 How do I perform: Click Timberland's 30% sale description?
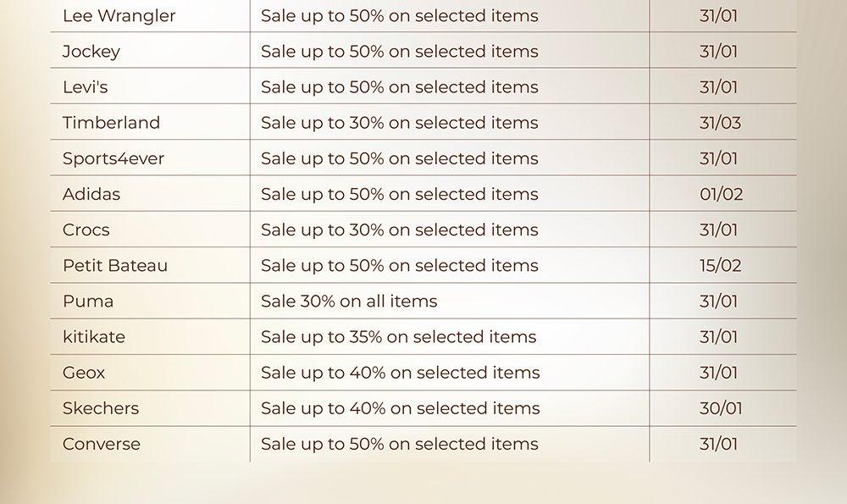click(x=399, y=123)
